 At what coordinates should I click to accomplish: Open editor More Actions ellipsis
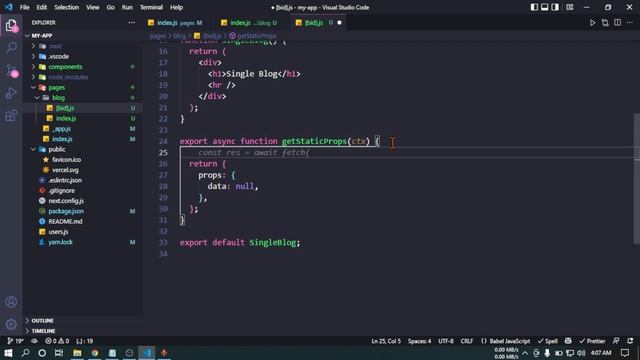coord(630,23)
